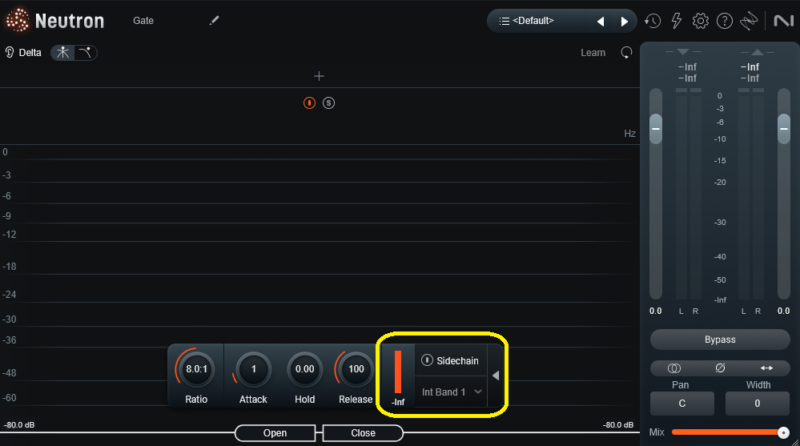The height and width of the screenshot is (446, 800).
Task: Click the Attack knob showing 1
Action: click(253, 369)
